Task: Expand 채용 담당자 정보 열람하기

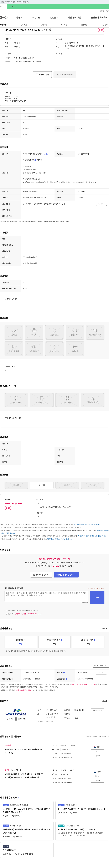Action: coord(66,575)
